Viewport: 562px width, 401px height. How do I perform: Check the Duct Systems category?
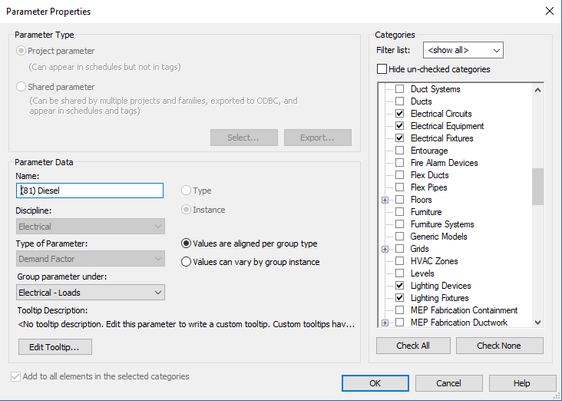pos(399,89)
